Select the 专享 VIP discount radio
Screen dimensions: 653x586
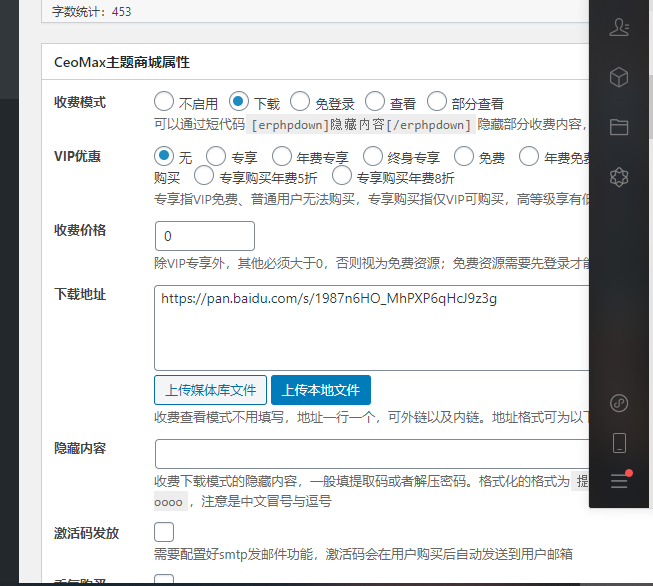pyautogui.click(x=216, y=156)
